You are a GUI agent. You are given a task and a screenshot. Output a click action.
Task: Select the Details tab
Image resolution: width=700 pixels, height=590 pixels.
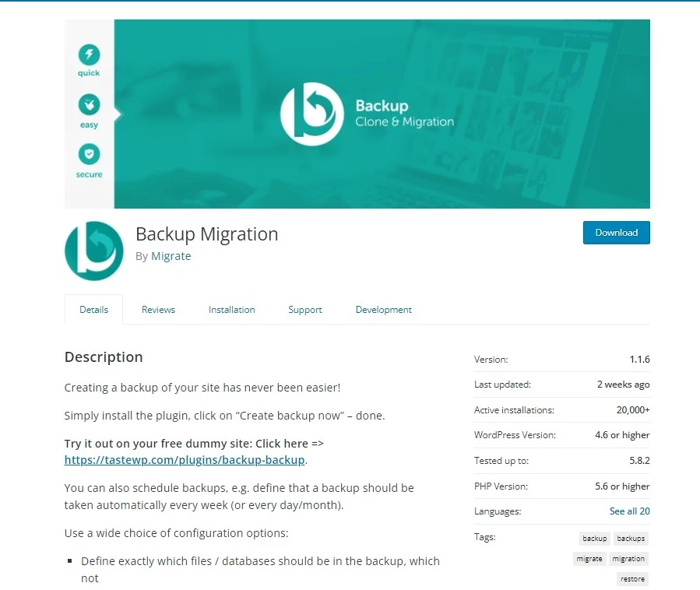[x=93, y=309]
